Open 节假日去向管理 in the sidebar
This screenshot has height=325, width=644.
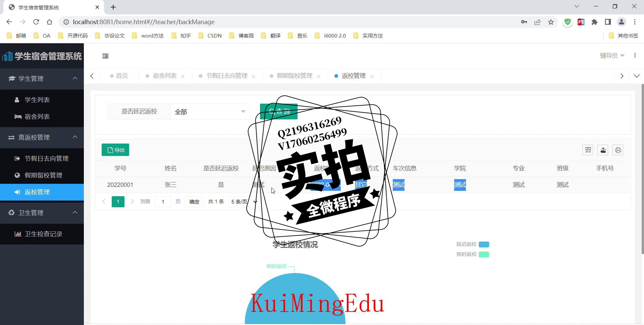tap(42, 158)
